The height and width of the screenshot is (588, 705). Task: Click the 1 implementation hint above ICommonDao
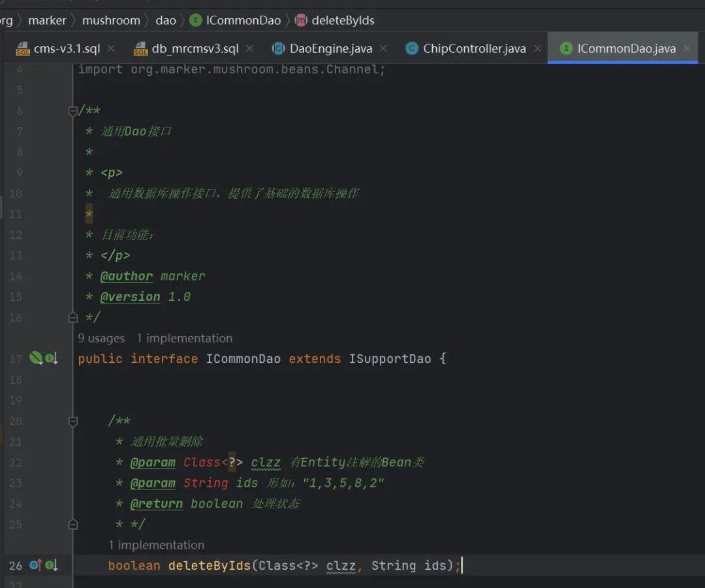coord(184,338)
